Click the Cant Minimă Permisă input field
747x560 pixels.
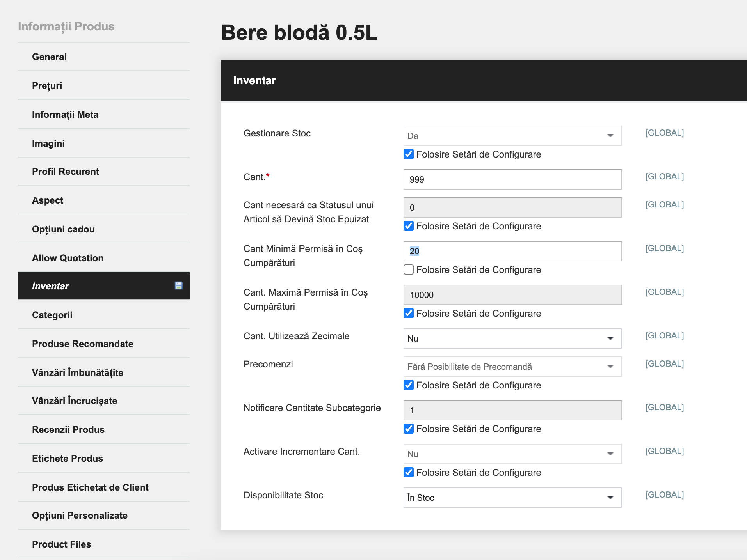coord(512,251)
